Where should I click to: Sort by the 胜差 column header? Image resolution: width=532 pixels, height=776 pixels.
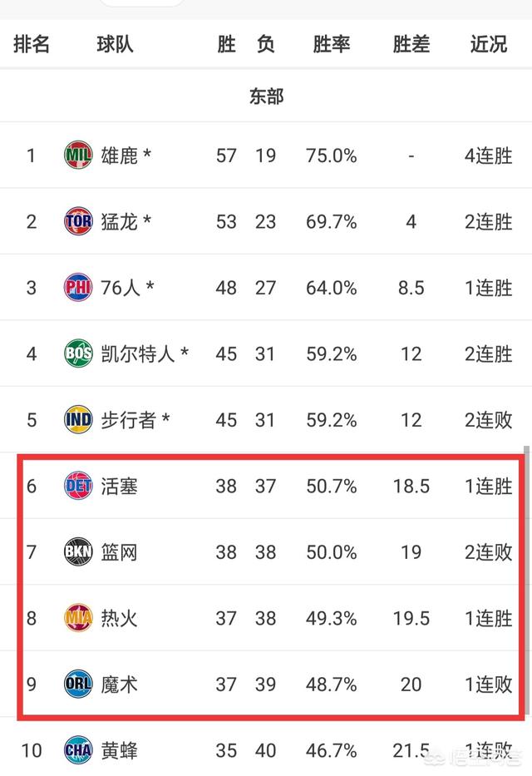pyautogui.click(x=411, y=45)
